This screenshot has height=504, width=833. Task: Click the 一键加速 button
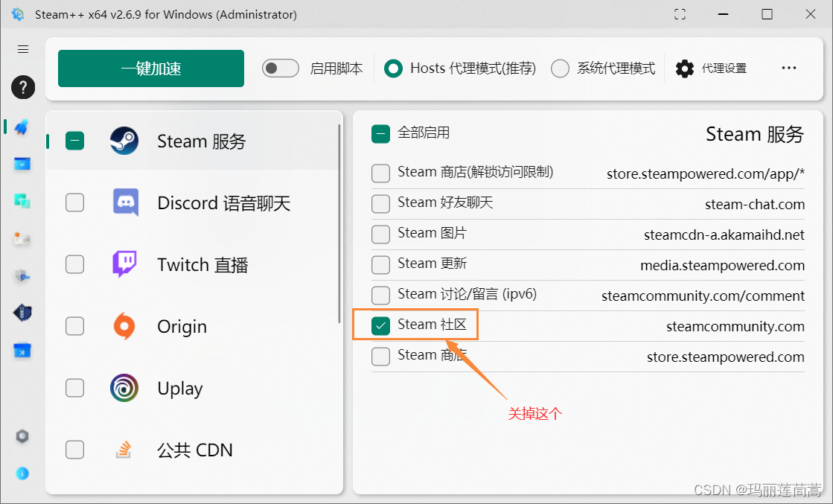151,68
